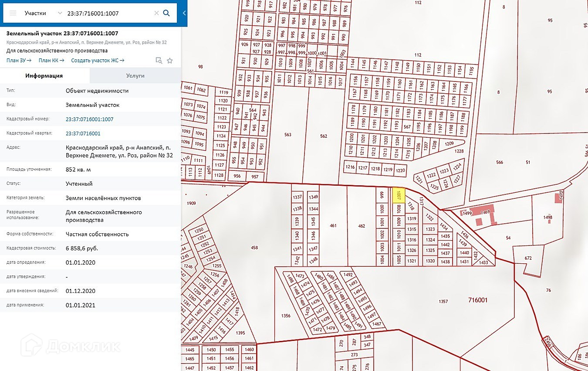Image resolution: width=588 pixels, height=371 pixels.
Task: Add parcel to favorites with star icon
Action: point(170,61)
